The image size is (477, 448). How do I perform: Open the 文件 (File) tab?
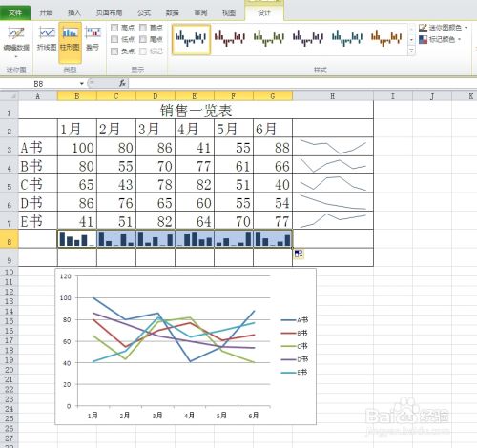[15, 12]
